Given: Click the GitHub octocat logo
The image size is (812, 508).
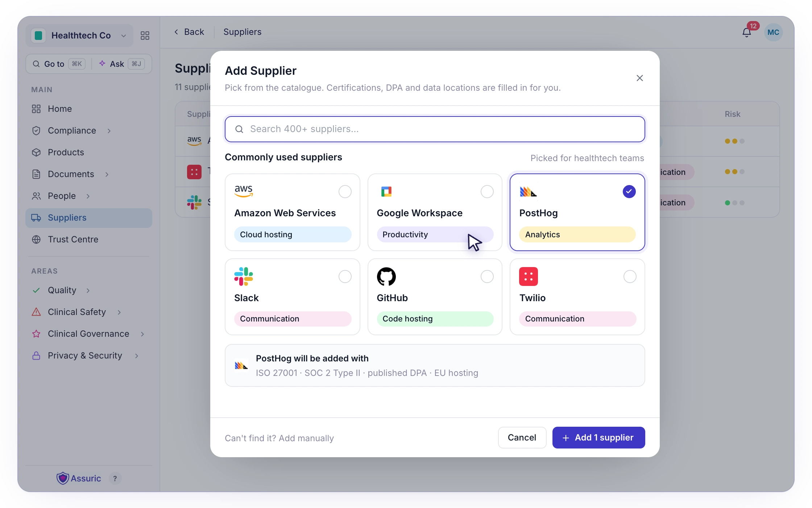Looking at the screenshot, I should [x=386, y=276].
